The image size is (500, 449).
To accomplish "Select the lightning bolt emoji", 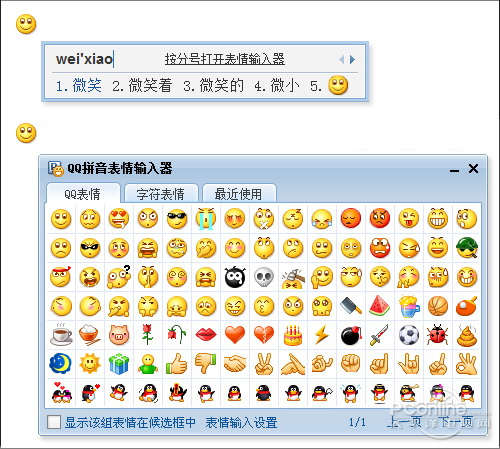I will [x=322, y=335].
